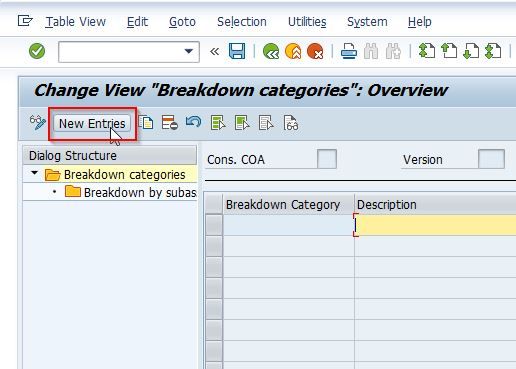
Task: Click the Dialog Structure header
Action: click(x=109, y=156)
